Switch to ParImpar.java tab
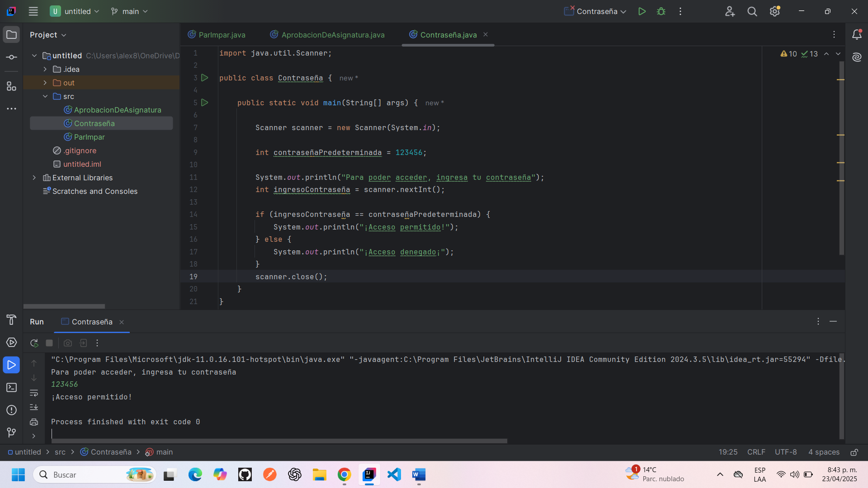This screenshot has height=488, width=868. click(217, 35)
